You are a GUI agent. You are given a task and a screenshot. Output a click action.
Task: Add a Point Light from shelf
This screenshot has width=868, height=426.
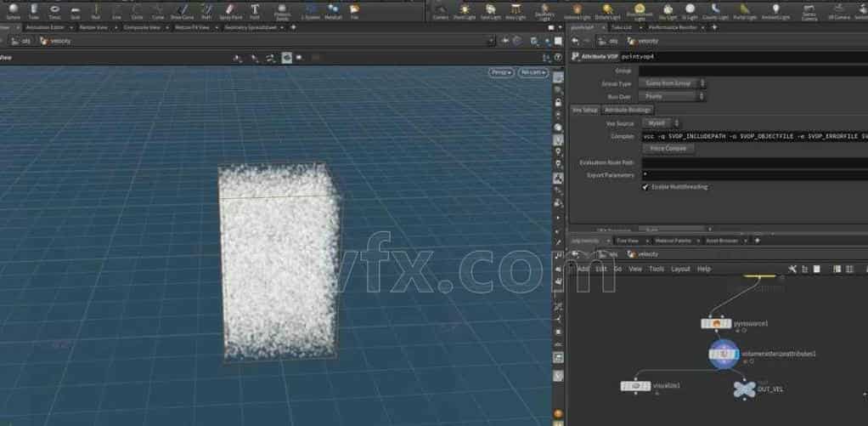pos(465,10)
